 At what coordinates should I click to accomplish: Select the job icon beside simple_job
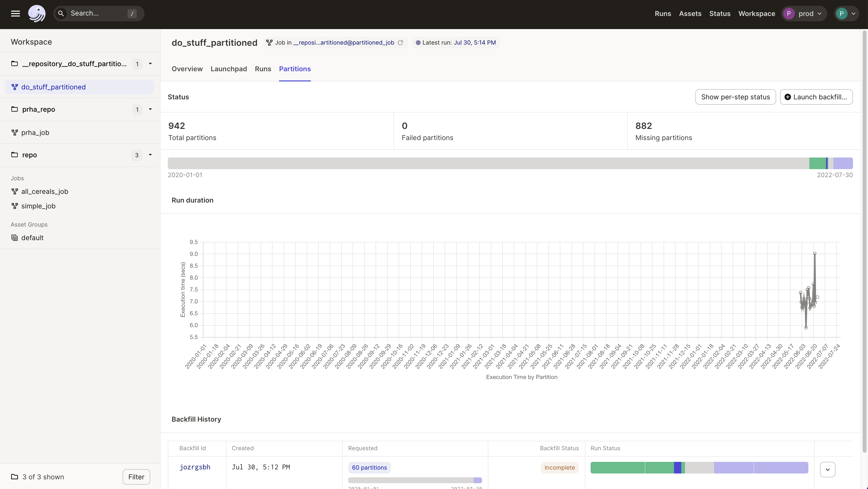click(x=15, y=206)
